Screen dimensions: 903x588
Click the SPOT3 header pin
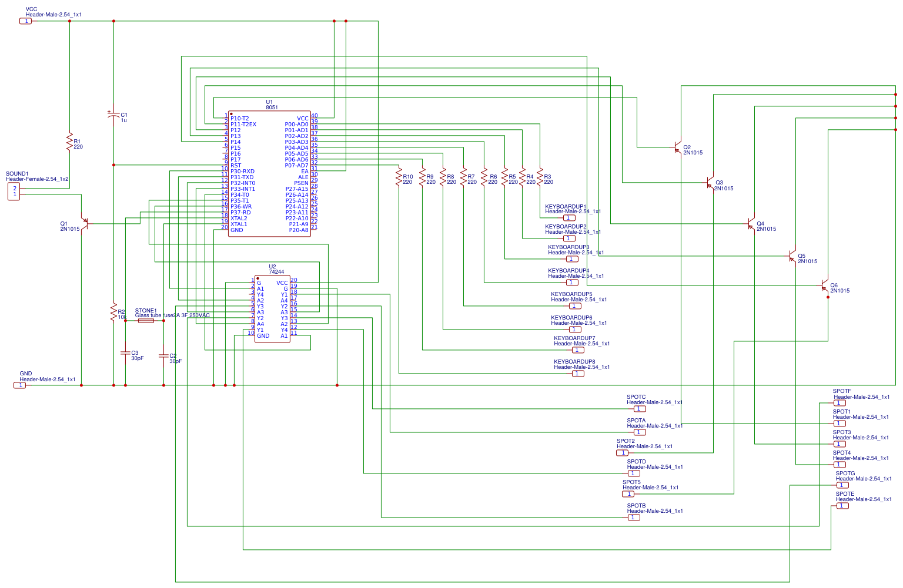coord(840,444)
